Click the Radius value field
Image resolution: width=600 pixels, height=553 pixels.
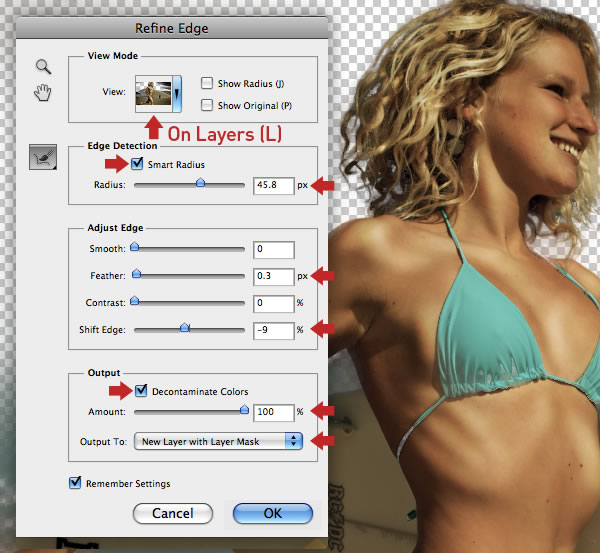tap(274, 186)
